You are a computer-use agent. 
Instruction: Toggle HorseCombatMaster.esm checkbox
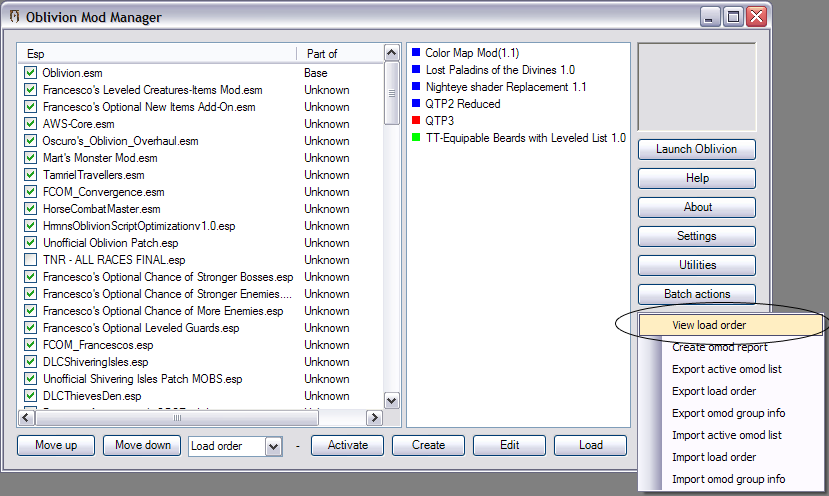coord(30,208)
